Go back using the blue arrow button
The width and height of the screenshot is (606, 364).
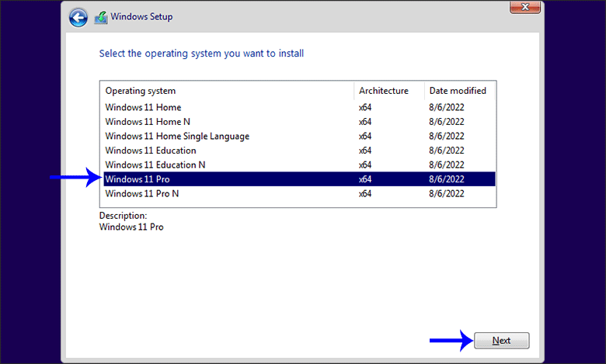point(78,17)
